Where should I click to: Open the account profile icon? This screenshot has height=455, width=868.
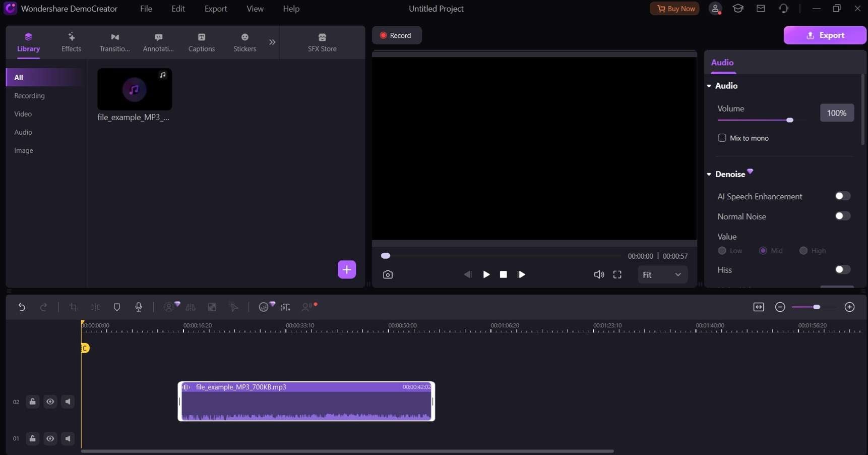(715, 9)
